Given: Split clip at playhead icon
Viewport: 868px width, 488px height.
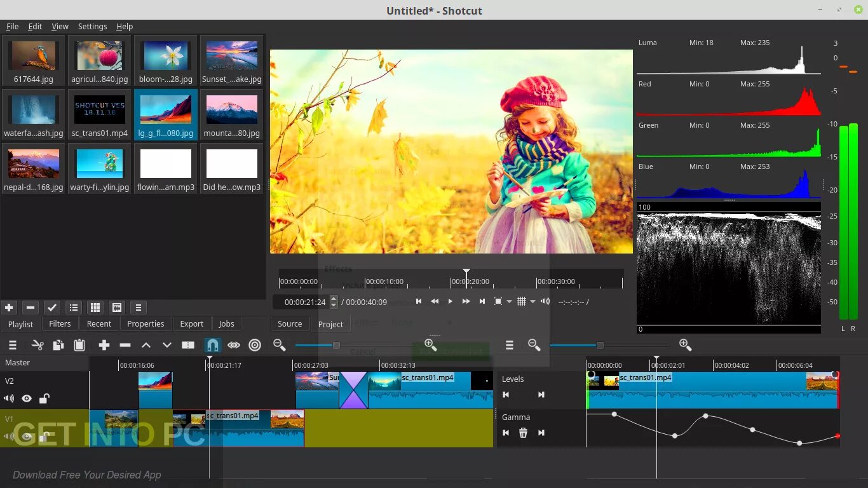Looking at the screenshot, I should click(188, 345).
